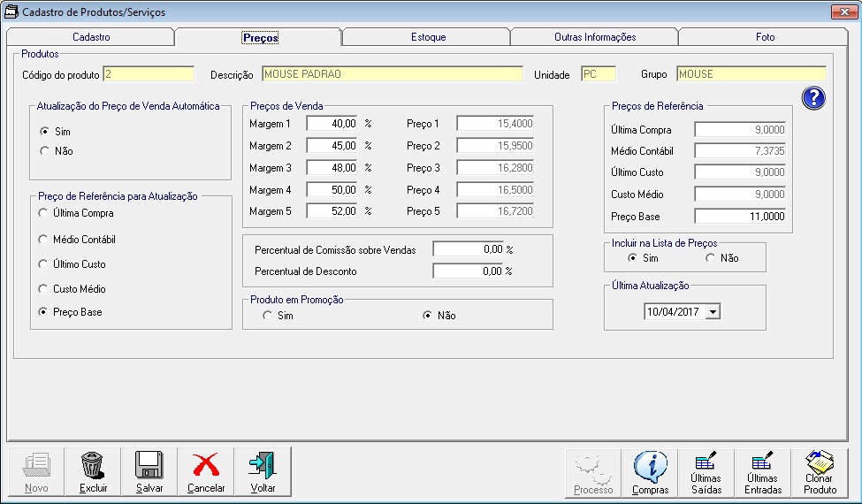Save the product with the Salvar floppy icon

pos(149,466)
